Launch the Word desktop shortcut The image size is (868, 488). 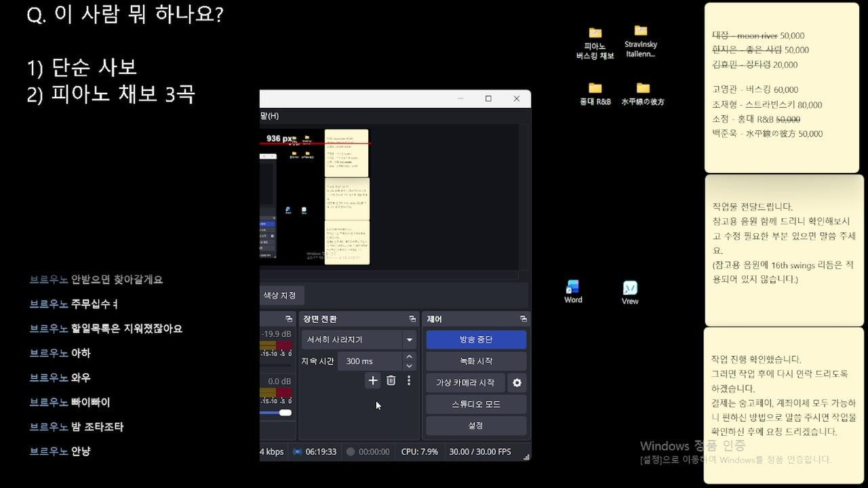pos(573,291)
